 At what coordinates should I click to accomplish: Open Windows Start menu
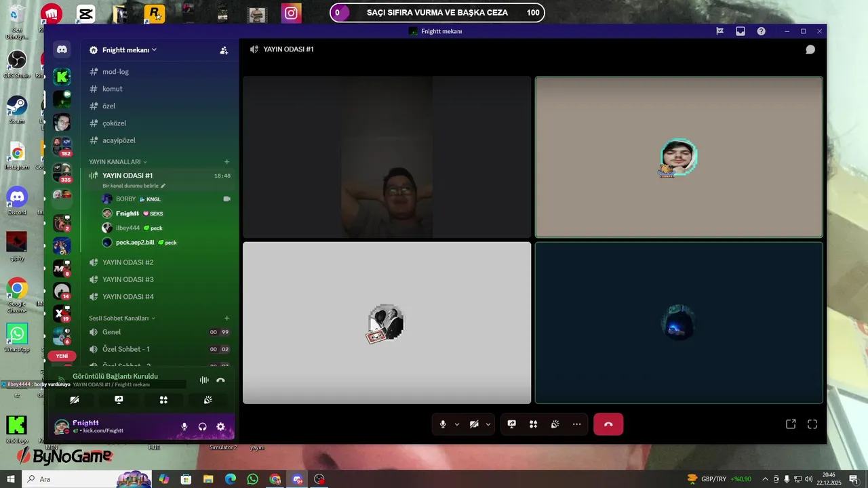point(10,479)
